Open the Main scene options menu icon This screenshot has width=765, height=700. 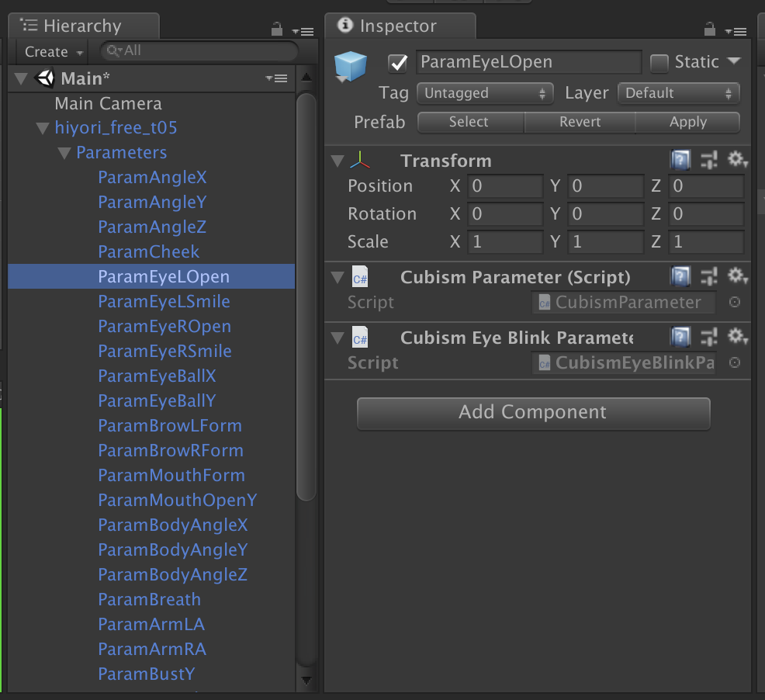pos(276,78)
